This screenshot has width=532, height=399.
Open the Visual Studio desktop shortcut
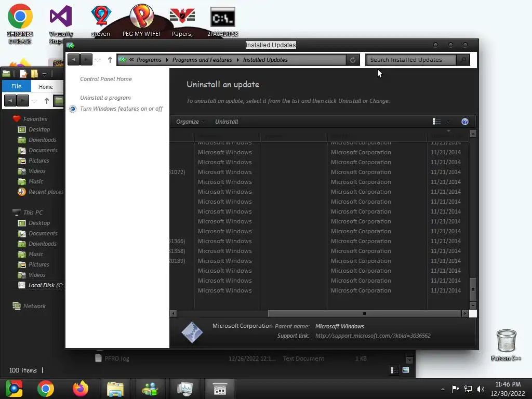point(61,24)
